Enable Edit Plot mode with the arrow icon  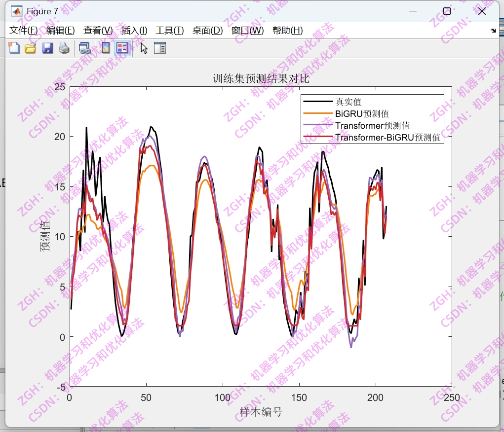click(x=143, y=48)
